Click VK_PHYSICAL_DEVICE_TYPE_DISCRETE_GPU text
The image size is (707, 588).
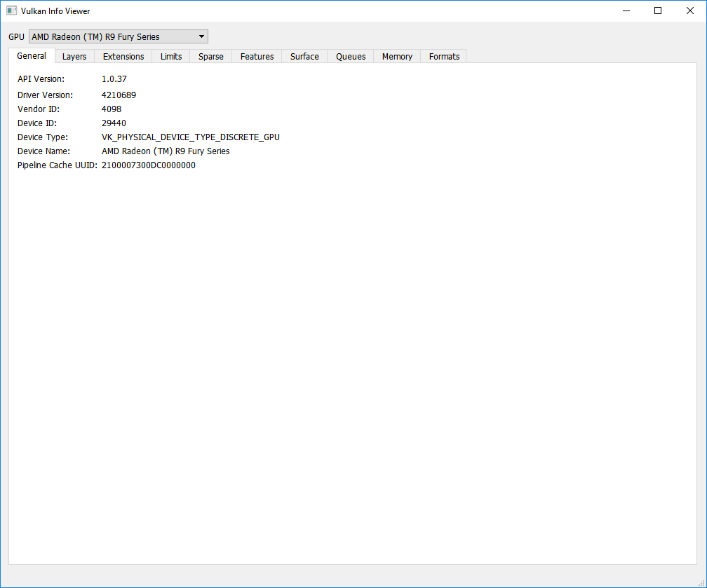(191, 137)
